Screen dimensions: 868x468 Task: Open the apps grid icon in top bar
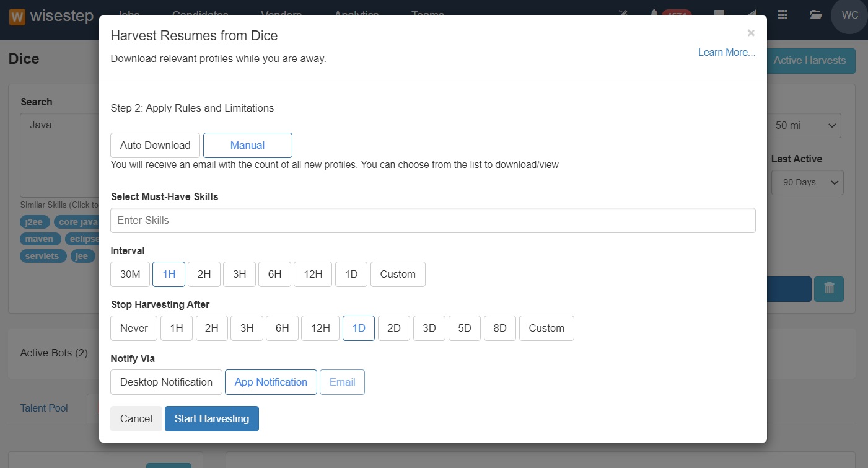(783, 15)
